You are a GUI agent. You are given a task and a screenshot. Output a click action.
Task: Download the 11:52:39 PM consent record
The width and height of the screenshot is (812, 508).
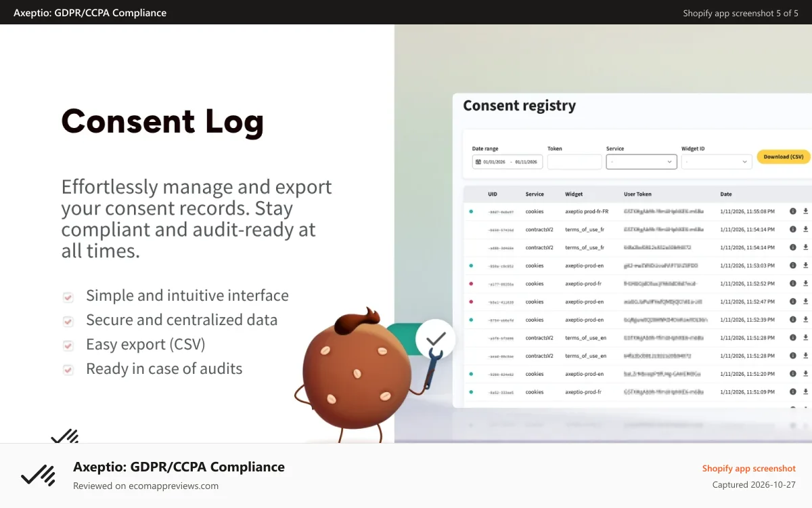pos(805,320)
